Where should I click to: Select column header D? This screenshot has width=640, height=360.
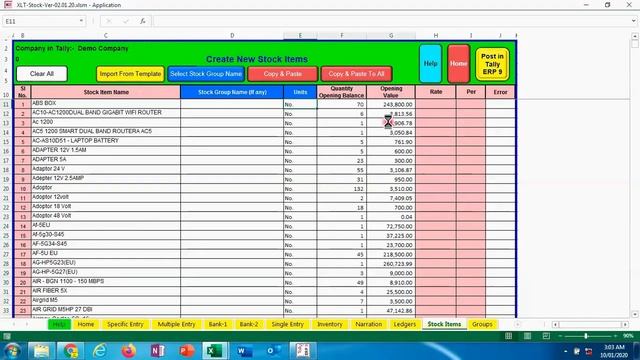[x=232, y=36]
